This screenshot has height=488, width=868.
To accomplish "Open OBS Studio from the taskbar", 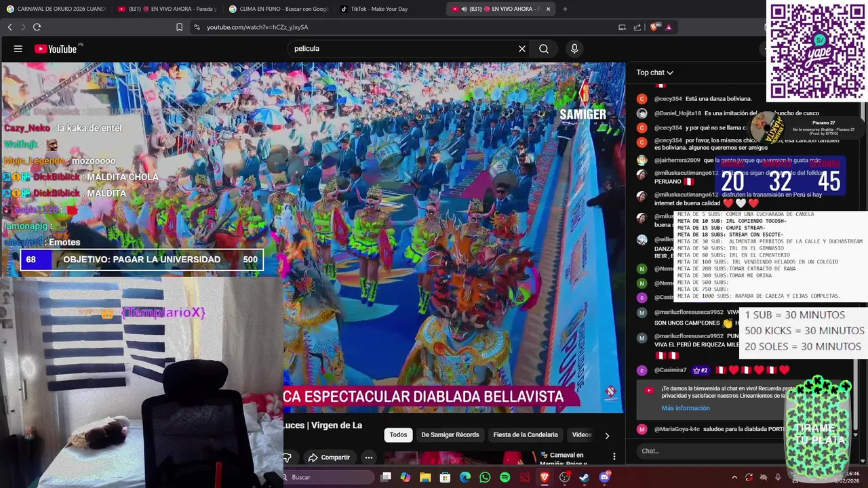I will [x=564, y=477].
